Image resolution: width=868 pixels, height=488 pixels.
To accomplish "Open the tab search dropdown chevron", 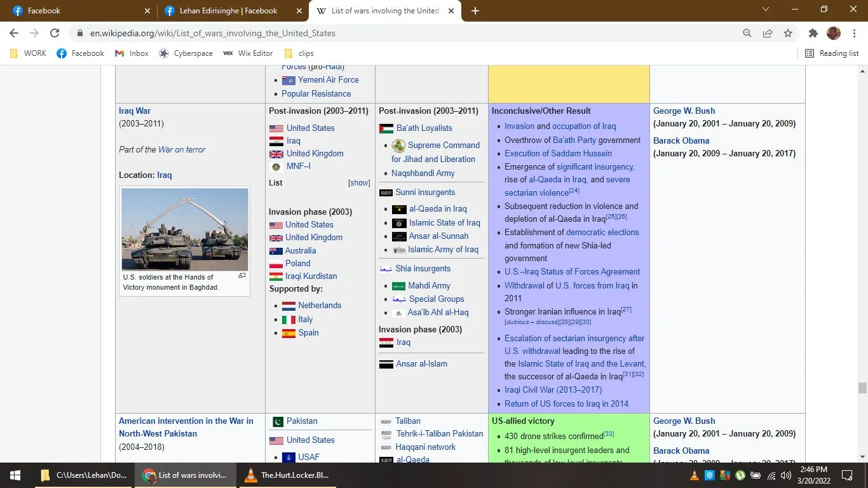I will 766,10.
